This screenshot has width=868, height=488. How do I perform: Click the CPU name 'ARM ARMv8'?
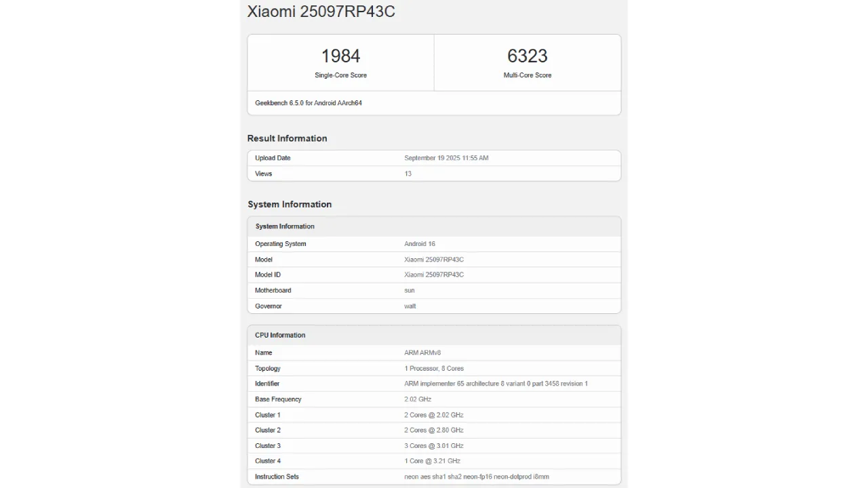422,352
